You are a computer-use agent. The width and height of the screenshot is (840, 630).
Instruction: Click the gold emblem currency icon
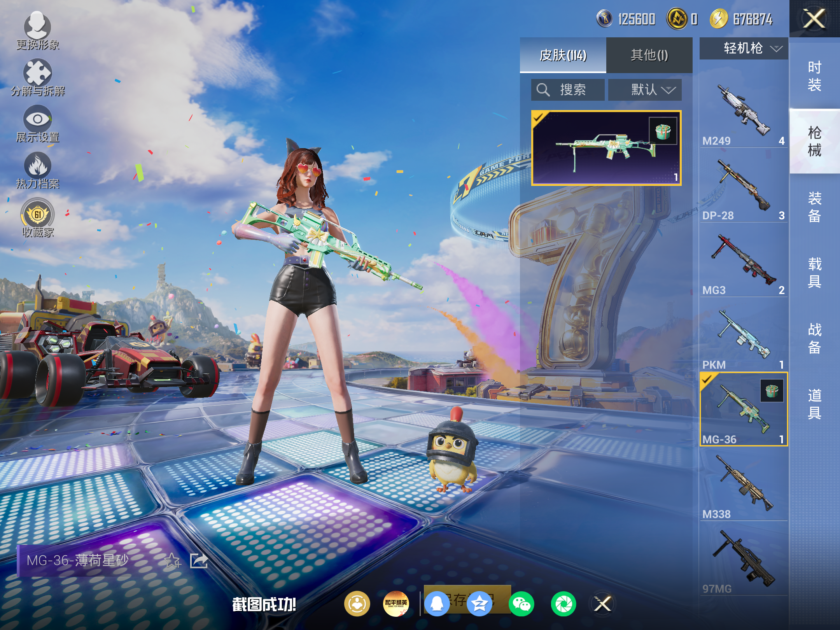point(677,19)
